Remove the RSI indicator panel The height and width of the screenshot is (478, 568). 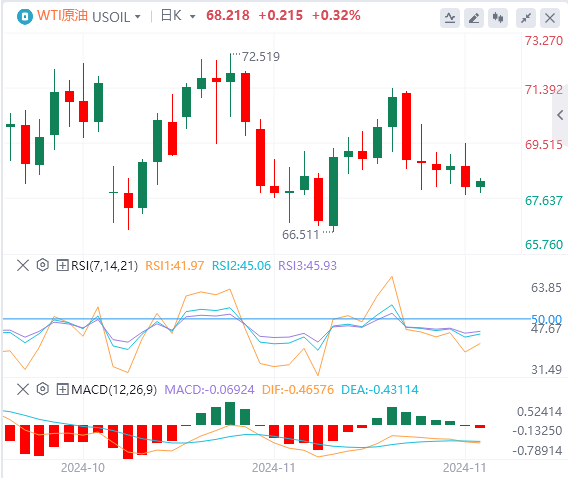click(23, 265)
